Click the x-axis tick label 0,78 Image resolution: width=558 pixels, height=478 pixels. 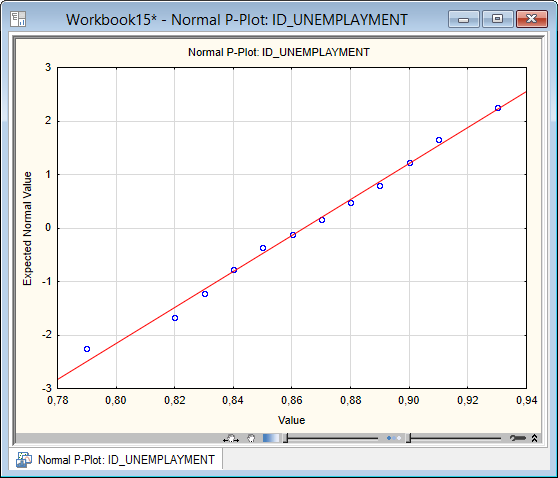pyautogui.click(x=58, y=400)
